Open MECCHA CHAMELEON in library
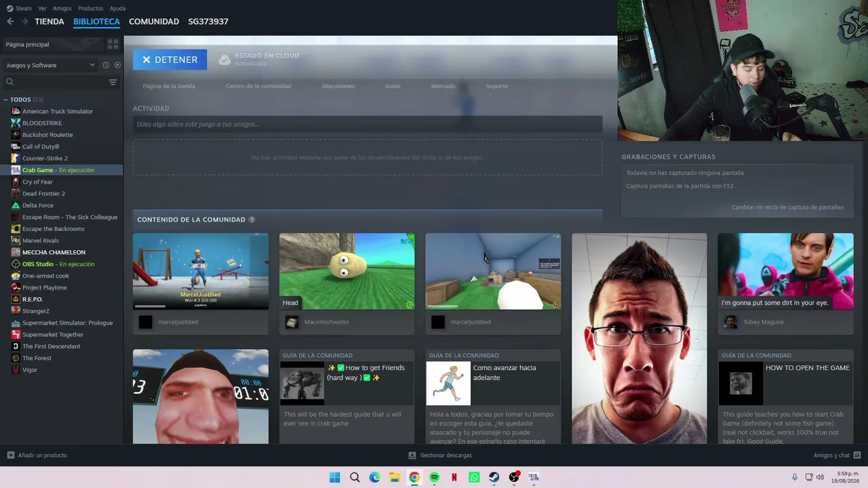Viewport: 868px width, 488px height. coord(54,252)
